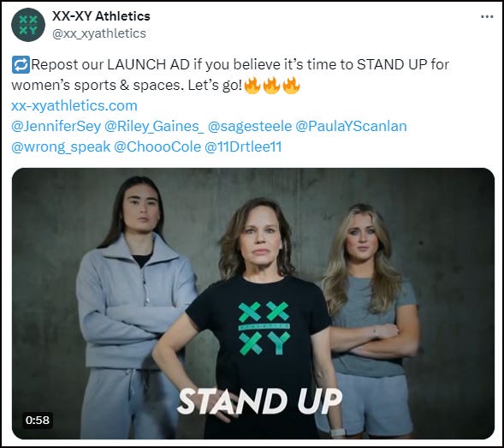Open the @JenniferSey mention

56,126
